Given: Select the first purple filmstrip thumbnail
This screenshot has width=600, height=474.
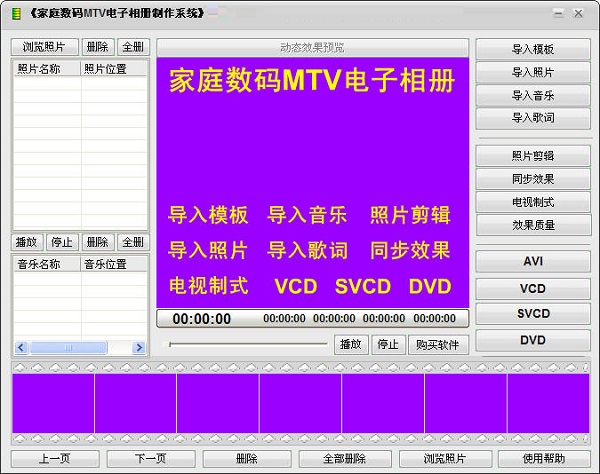Looking at the screenshot, I should tap(53, 403).
